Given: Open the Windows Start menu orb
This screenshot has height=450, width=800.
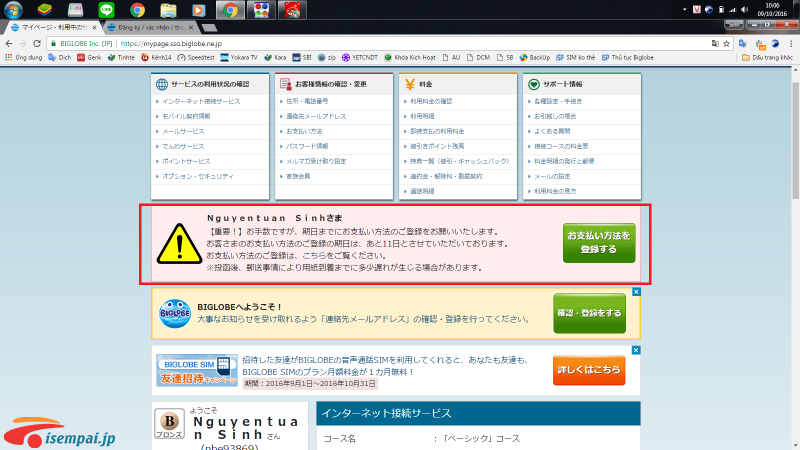Looking at the screenshot, I should click(x=13, y=10).
